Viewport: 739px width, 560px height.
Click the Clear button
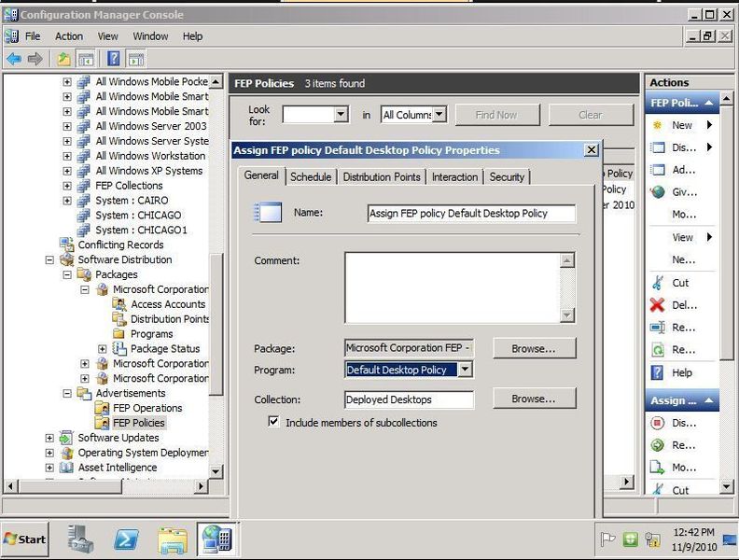pos(591,115)
